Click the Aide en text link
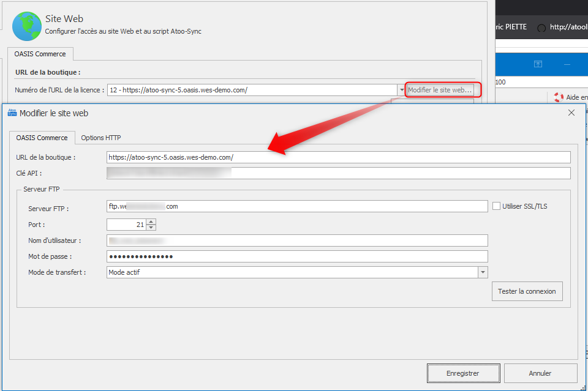 click(x=577, y=97)
